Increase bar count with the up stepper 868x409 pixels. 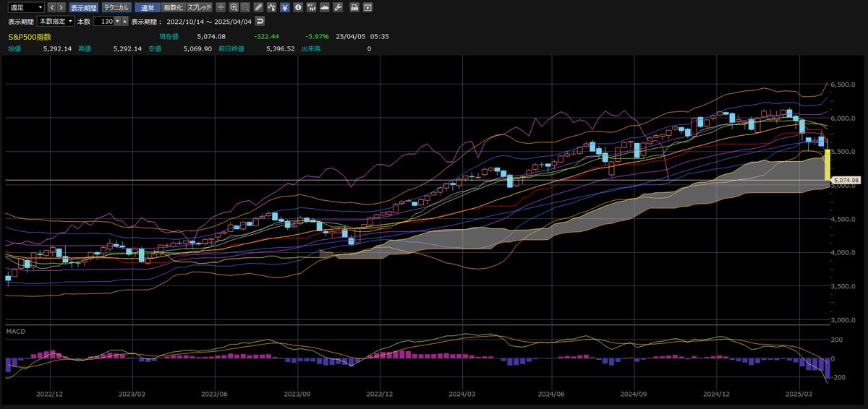click(124, 22)
